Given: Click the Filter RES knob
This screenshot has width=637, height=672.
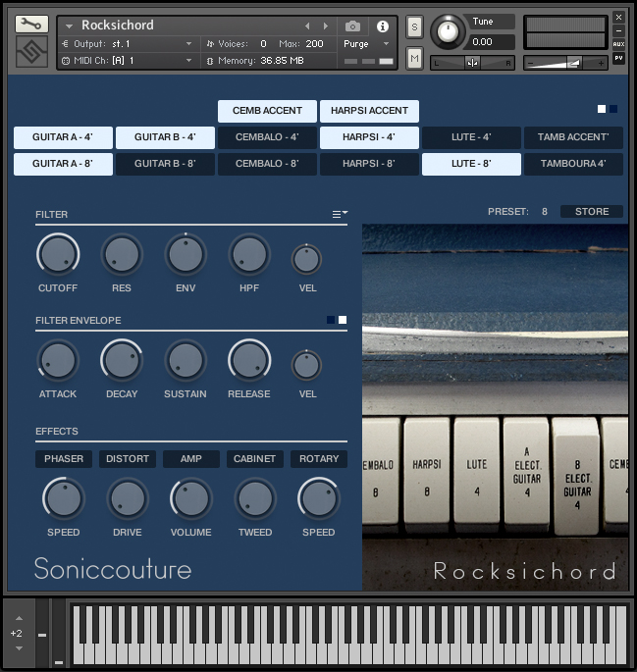Looking at the screenshot, I should click(x=122, y=254).
